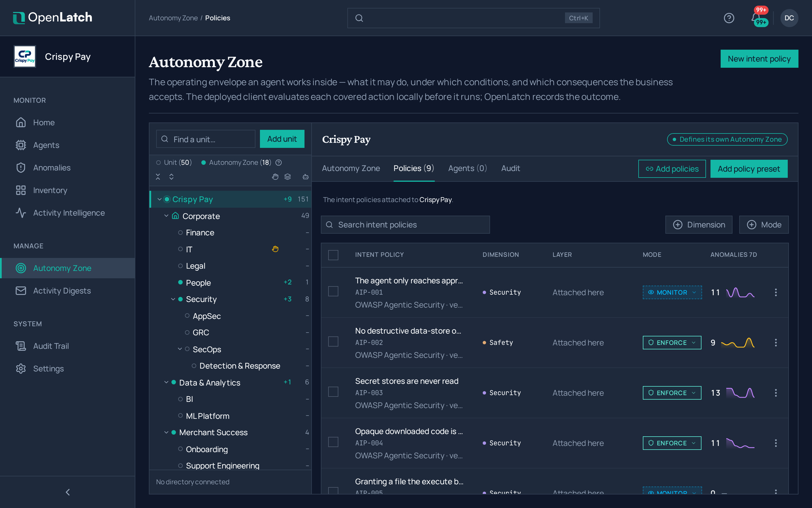This screenshot has width=812, height=508.
Task: Expand all units in the tree toolbar
Action: [x=171, y=177]
